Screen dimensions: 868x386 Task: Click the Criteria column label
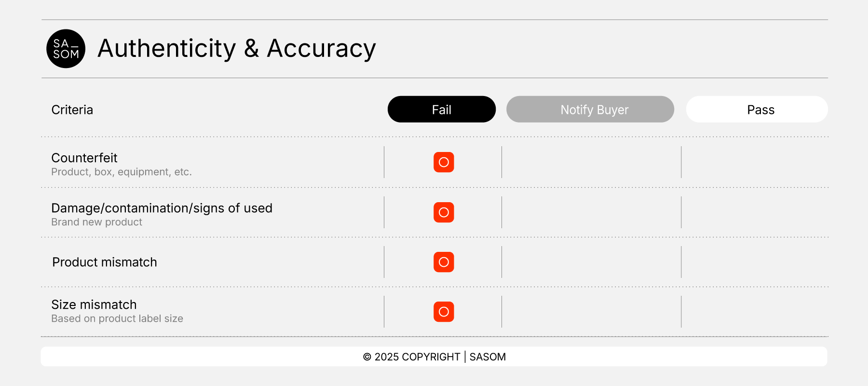(72, 110)
